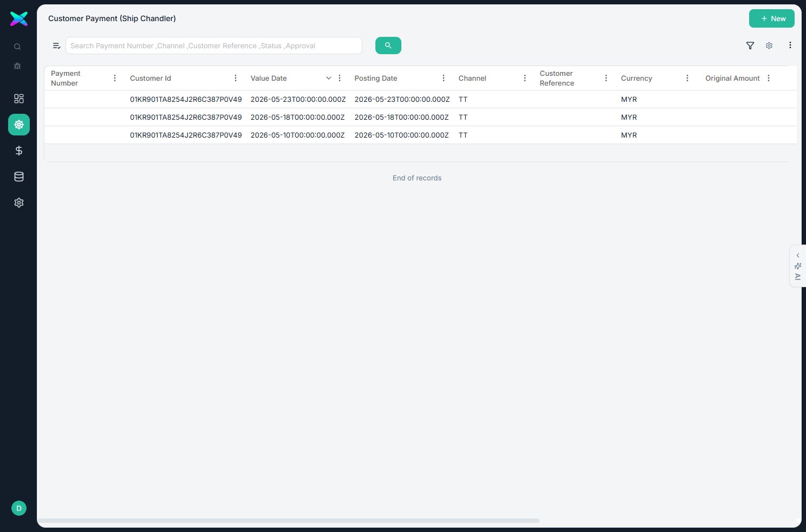Click the app logo in the sidebar

coord(19,19)
